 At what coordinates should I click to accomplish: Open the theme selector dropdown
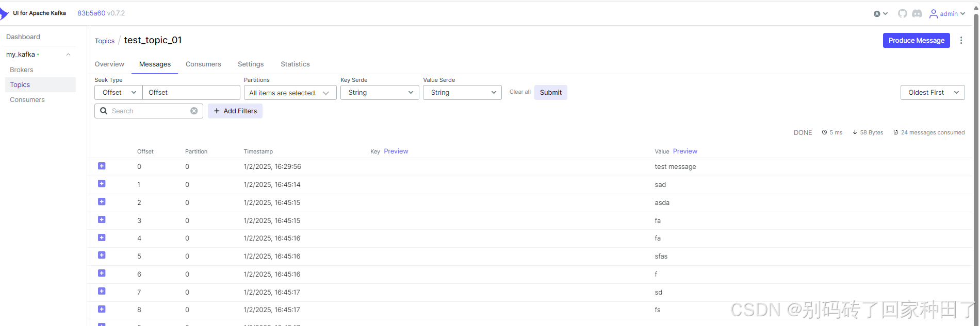pyautogui.click(x=880, y=14)
